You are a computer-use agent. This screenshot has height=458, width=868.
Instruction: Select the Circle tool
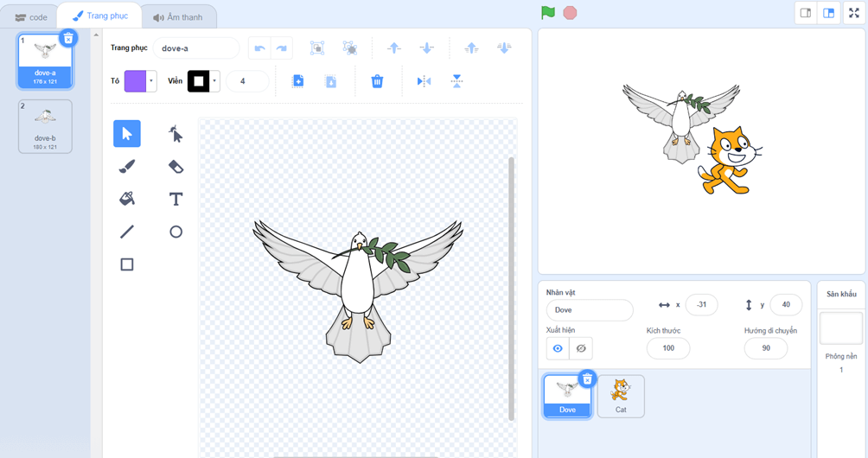pyautogui.click(x=176, y=232)
